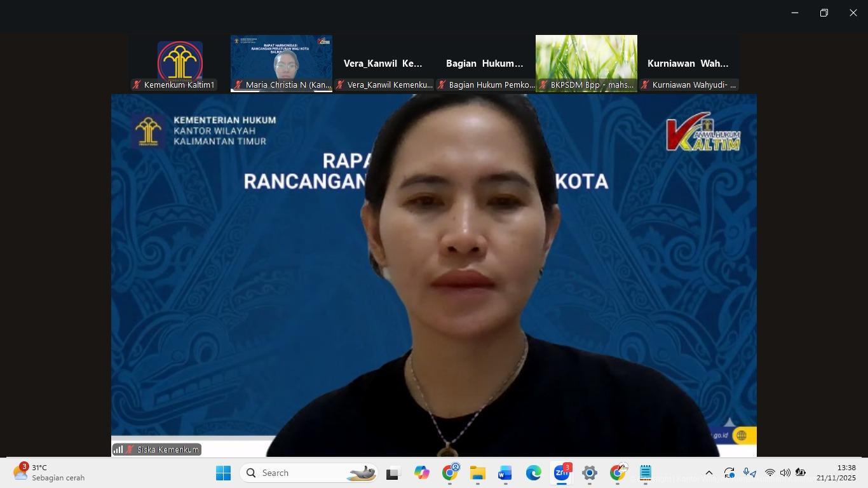
Task: Select the BKPSDM Bpp participant thumbnail
Action: coord(586,63)
